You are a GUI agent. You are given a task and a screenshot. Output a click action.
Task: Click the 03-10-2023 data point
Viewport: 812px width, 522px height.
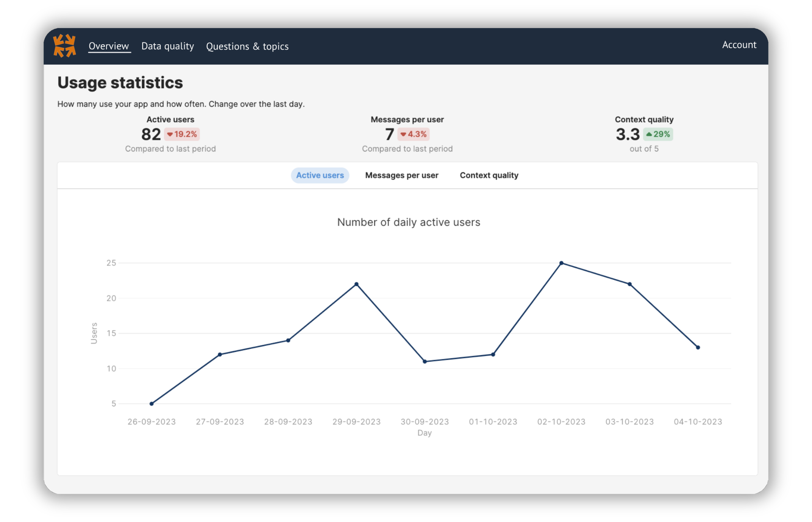coord(629,284)
